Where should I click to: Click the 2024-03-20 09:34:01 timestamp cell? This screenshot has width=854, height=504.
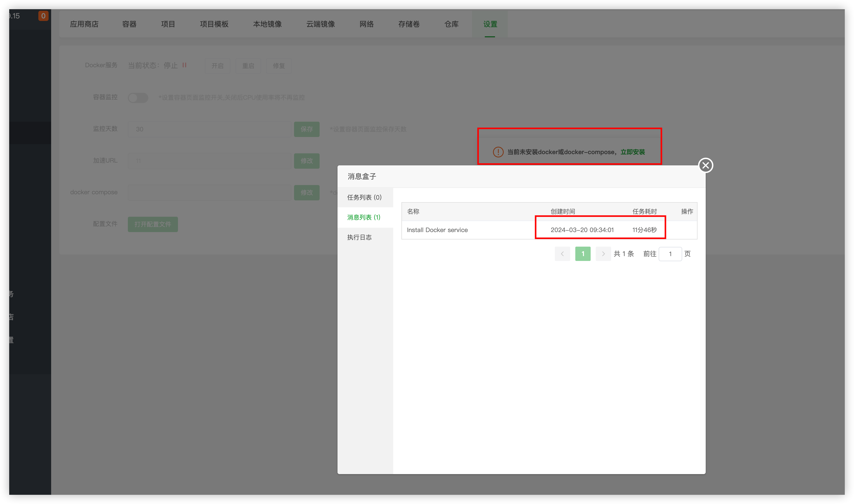582,230
